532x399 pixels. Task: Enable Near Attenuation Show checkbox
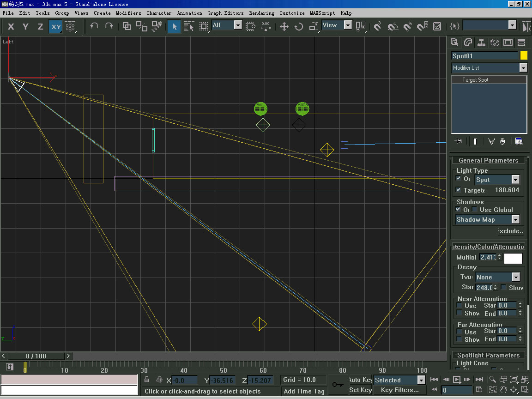[x=459, y=313]
